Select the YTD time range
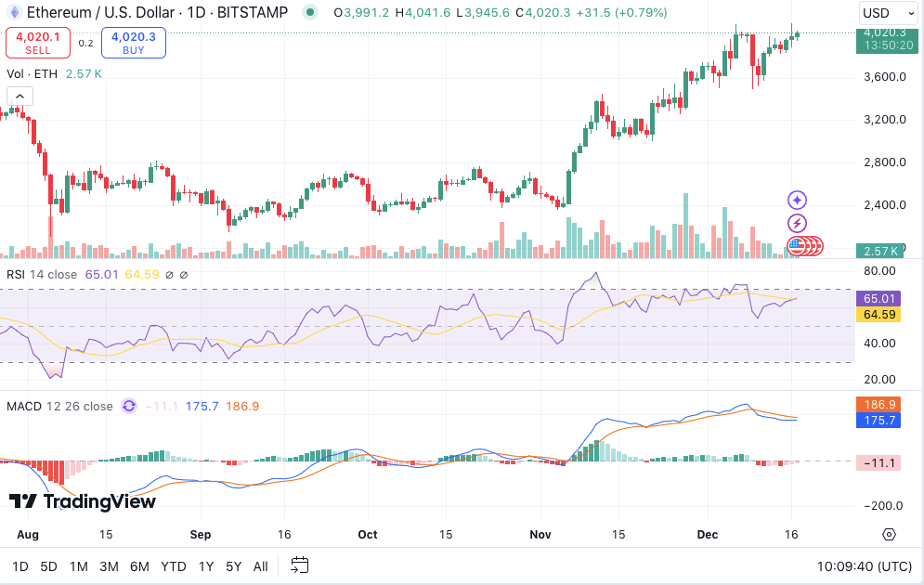The height and width of the screenshot is (585, 924). tap(173, 565)
